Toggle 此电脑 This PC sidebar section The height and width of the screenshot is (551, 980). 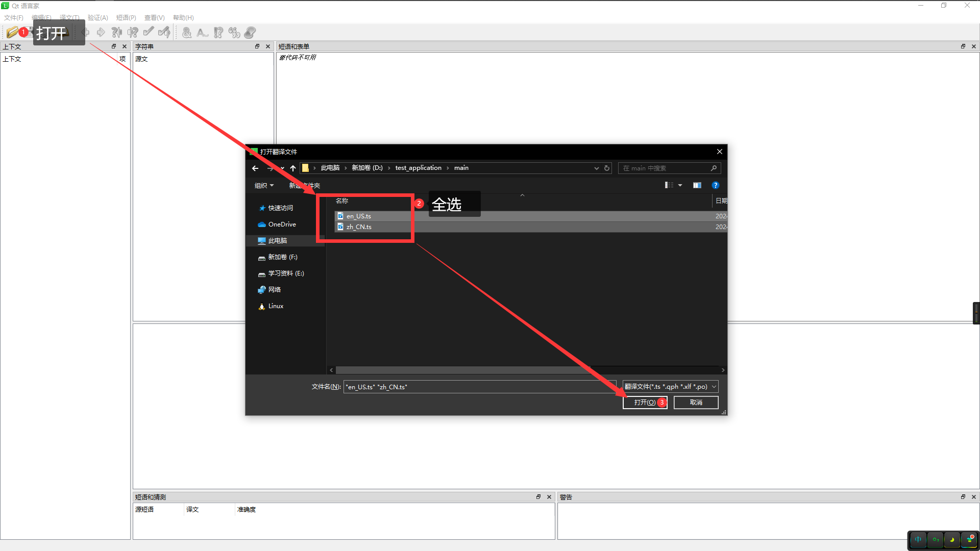278,240
